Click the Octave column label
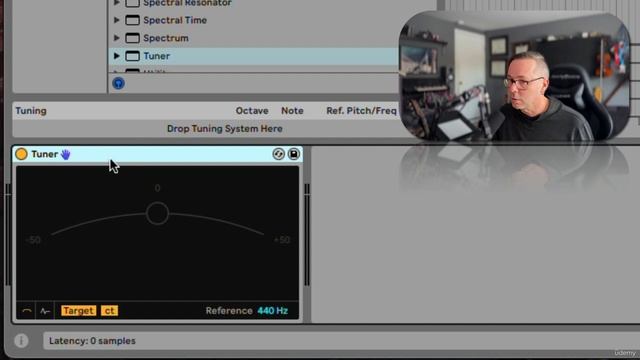This screenshot has width=640, height=360. [252, 111]
